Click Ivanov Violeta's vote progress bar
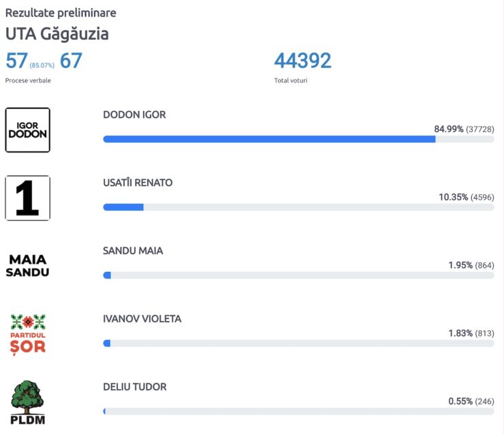Viewport: 504px width, 434px height. click(x=298, y=343)
